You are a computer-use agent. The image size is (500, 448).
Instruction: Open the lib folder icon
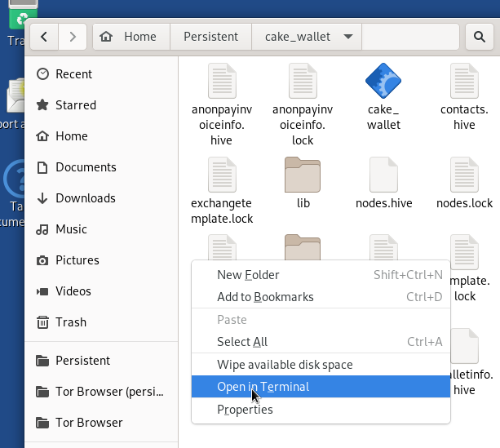pyautogui.click(x=302, y=174)
